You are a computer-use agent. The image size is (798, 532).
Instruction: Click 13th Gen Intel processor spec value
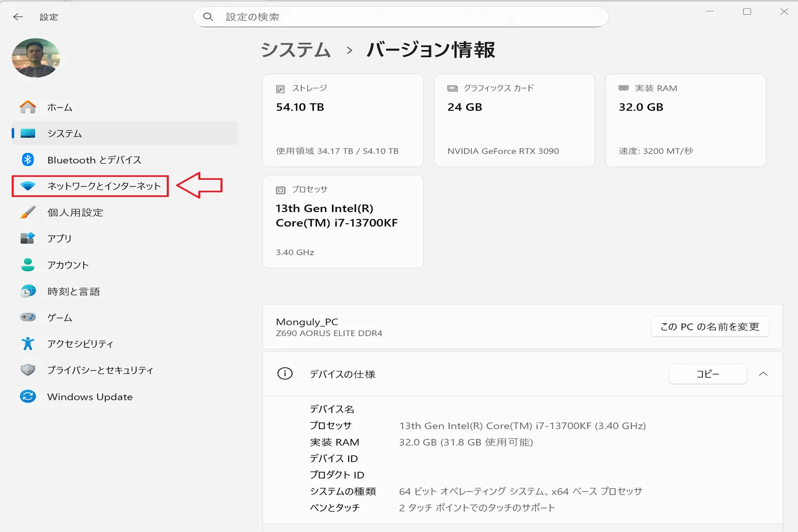point(522,425)
